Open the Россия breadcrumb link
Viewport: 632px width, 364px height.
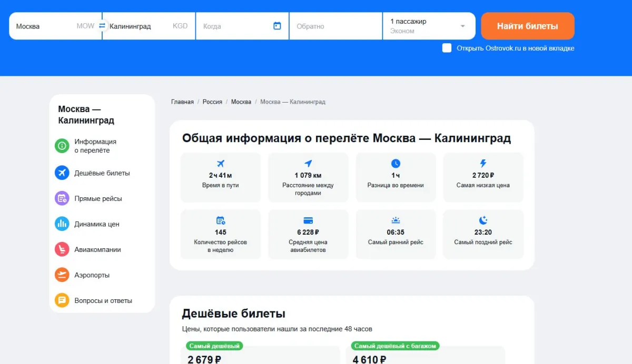212,102
